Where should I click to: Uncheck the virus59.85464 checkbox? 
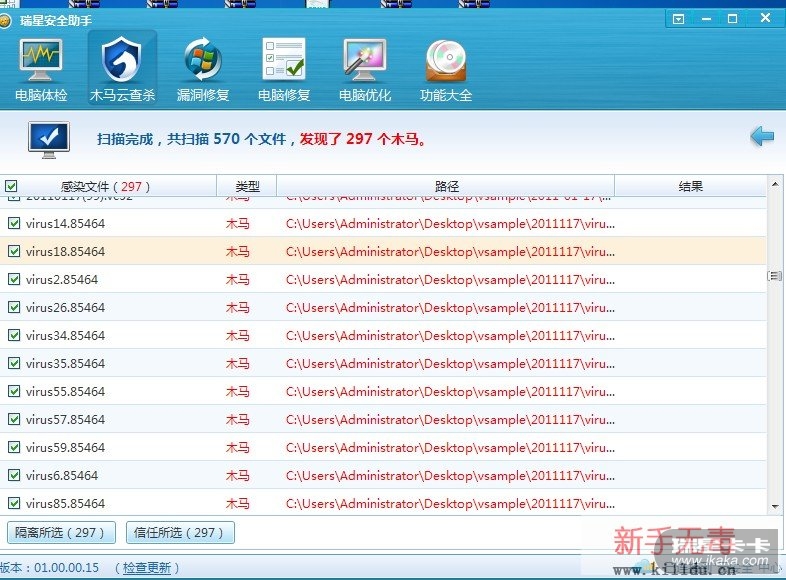click(14, 447)
